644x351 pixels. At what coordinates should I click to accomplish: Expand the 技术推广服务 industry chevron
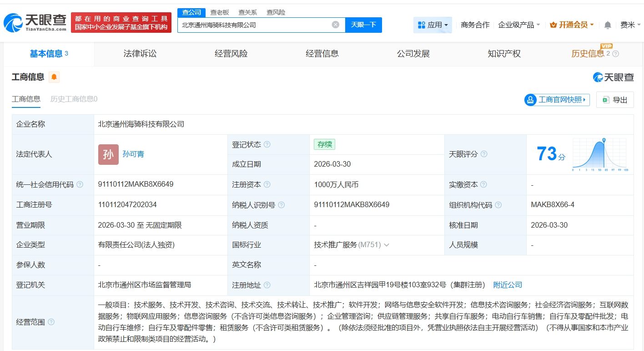tap(387, 245)
